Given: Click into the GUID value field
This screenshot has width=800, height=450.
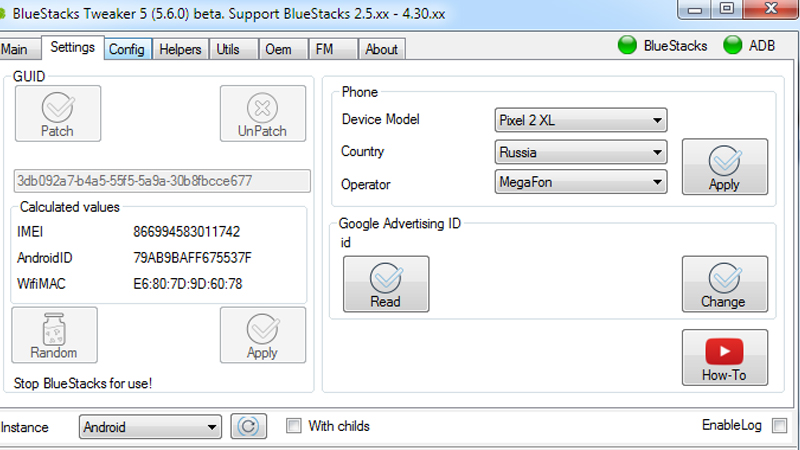Looking at the screenshot, I should tap(162, 181).
